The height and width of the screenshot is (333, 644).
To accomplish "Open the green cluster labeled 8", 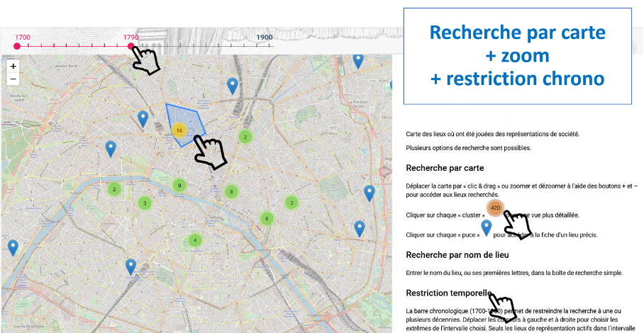I will pyautogui.click(x=231, y=191).
